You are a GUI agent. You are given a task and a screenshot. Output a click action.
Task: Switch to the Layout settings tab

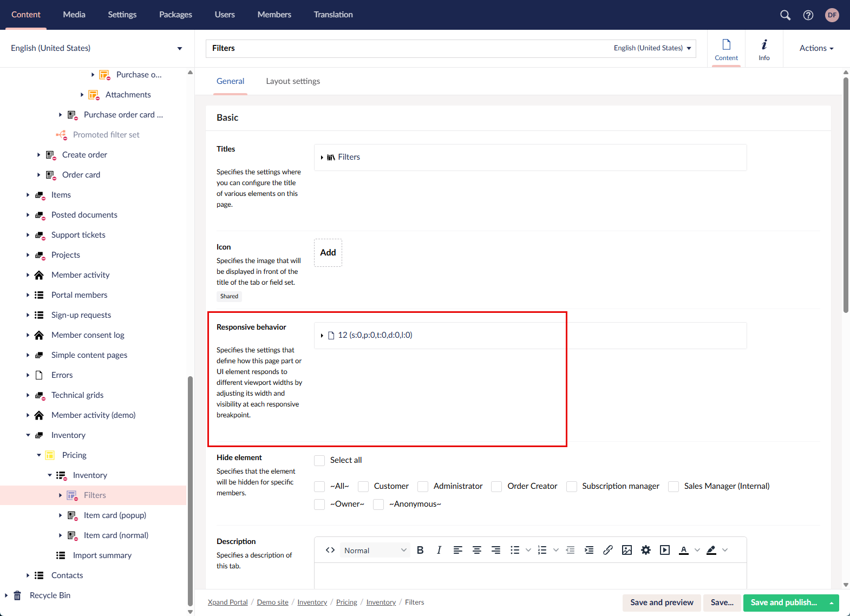[293, 81]
